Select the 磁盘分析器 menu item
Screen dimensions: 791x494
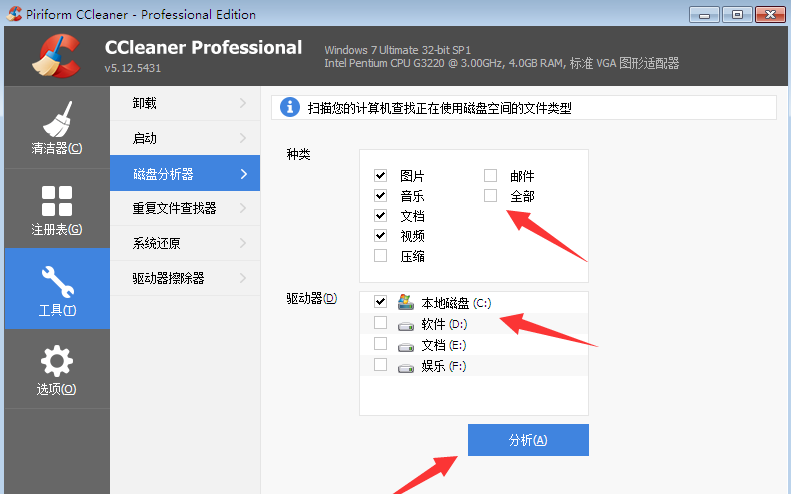coord(185,173)
